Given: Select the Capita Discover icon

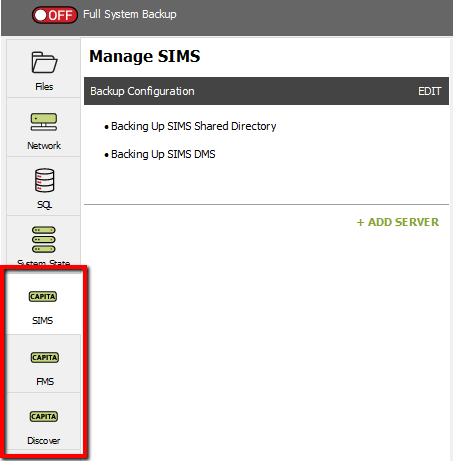Looking at the screenshot, I should coord(44,416).
